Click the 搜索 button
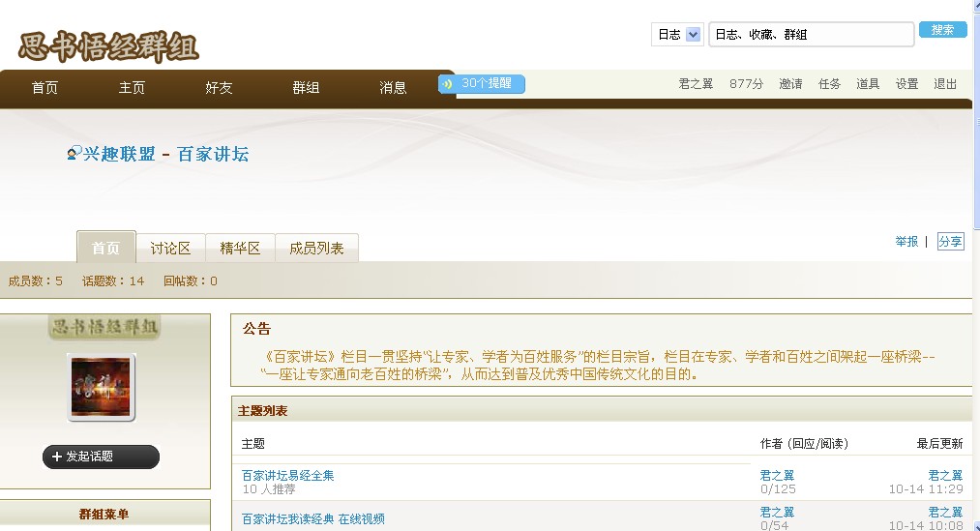The width and height of the screenshot is (980, 531). click(x=942, y=29)
